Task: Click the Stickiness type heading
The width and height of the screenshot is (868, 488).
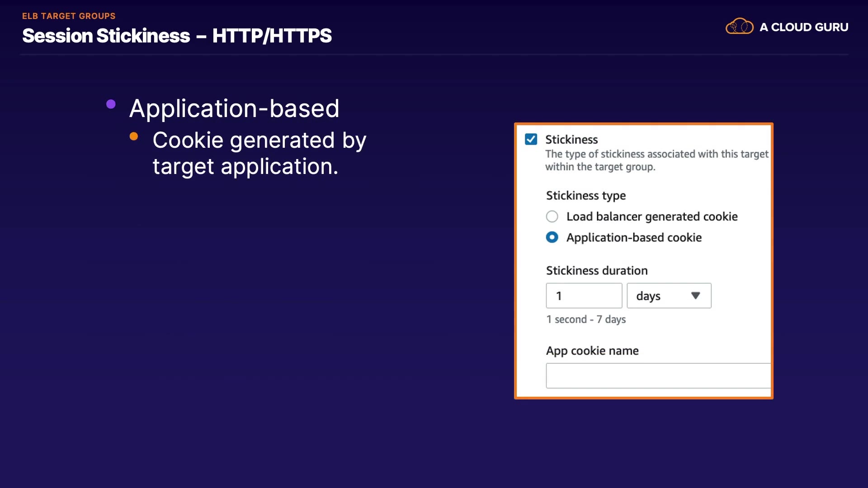Action: 586,196
